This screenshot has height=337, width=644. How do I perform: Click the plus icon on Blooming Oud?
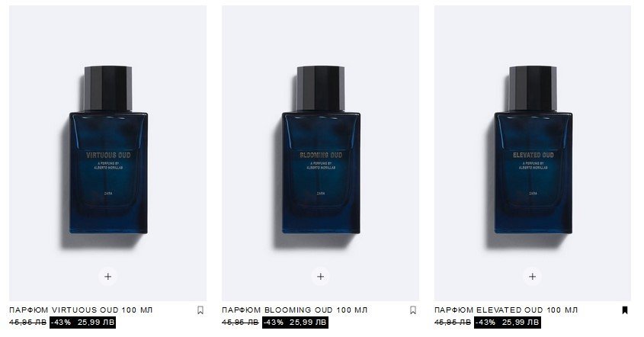click(320, 277)
